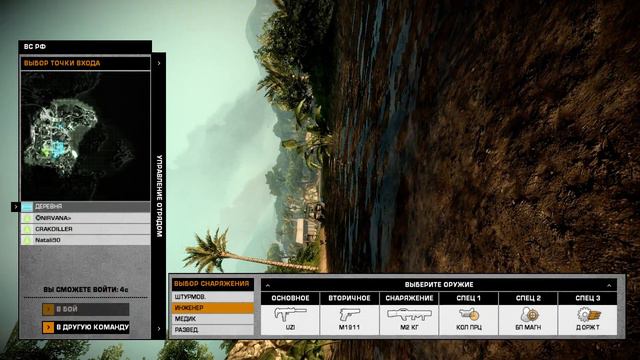Viewport: 640px width, 360px height.
Task: Click the ВЫБЕРИТЕ ОРУЖИЕ title bar
Action: click(439, 285)
